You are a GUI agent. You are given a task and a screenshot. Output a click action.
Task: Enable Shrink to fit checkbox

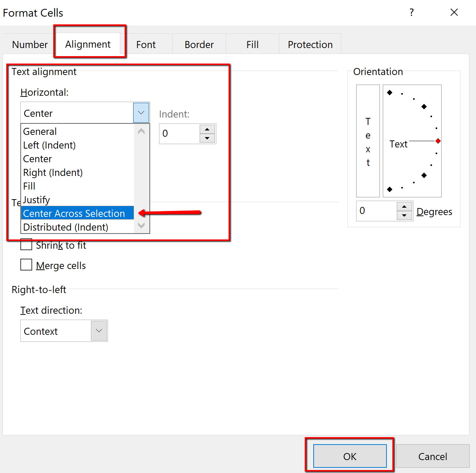pos(26,245)
